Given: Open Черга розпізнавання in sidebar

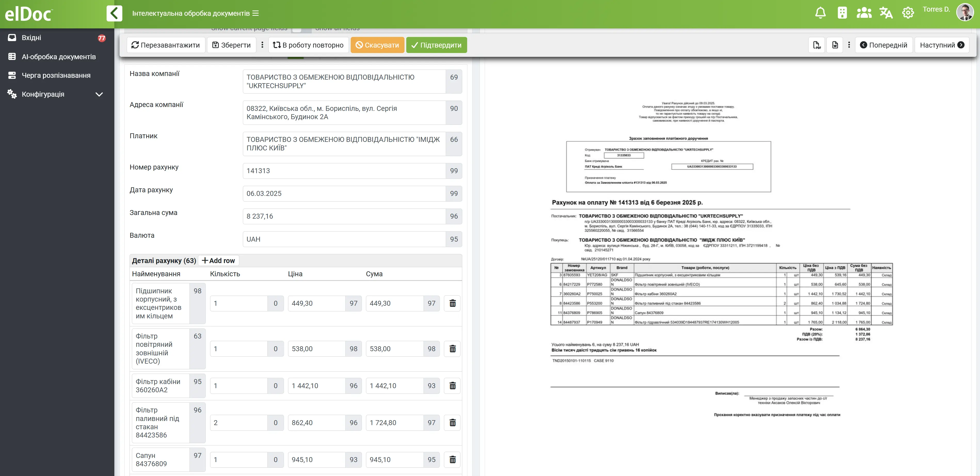Looking at the screenshot, I should coord(56,75).
